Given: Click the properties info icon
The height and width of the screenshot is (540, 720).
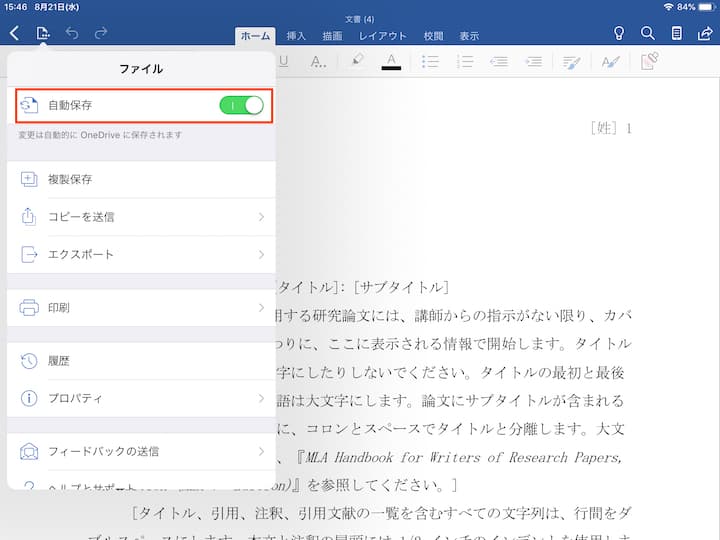Looking at the screenshot, I should [x=29, y=398].
